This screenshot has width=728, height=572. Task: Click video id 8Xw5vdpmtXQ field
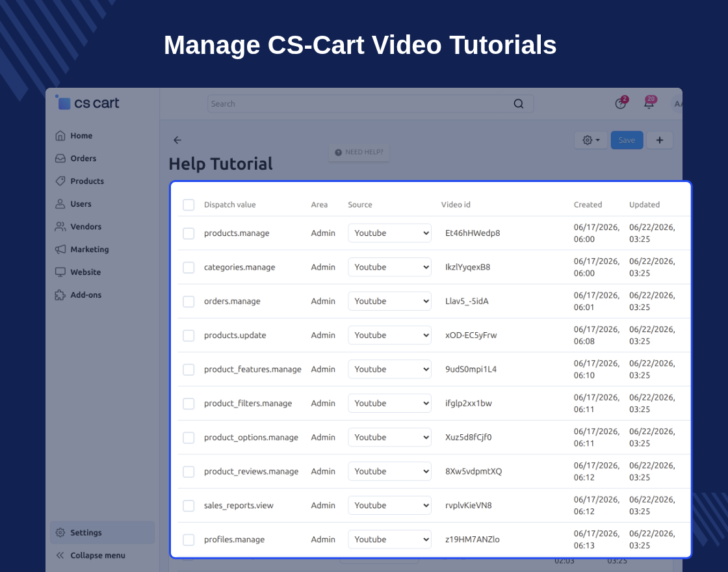tap(474, 471)
